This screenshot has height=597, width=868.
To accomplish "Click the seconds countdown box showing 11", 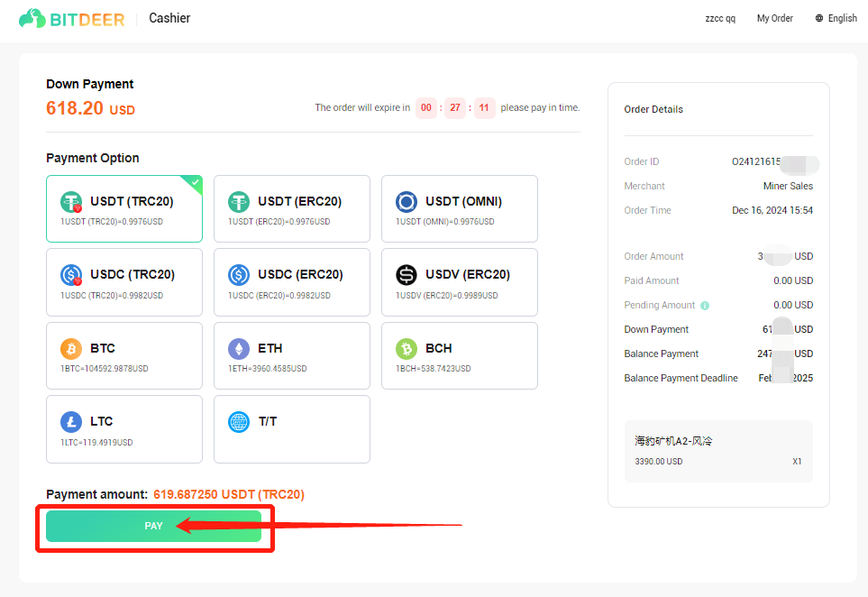I will [x=484, y=107].
